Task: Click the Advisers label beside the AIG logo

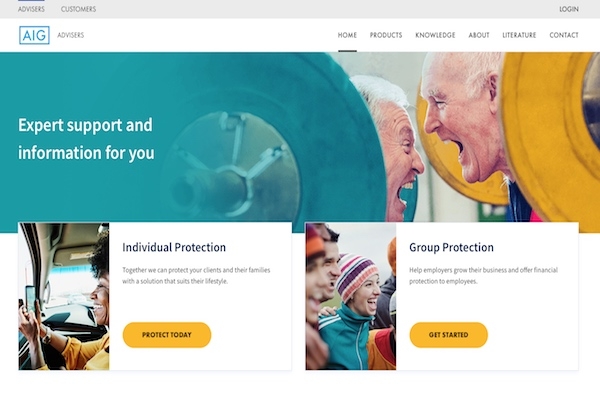Action: point(71,35)
